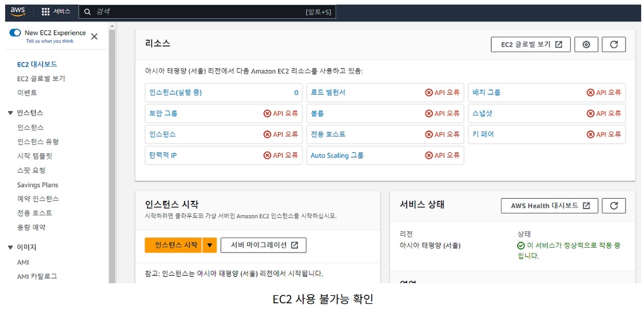Close the New EC2 Experience banner

94,37
